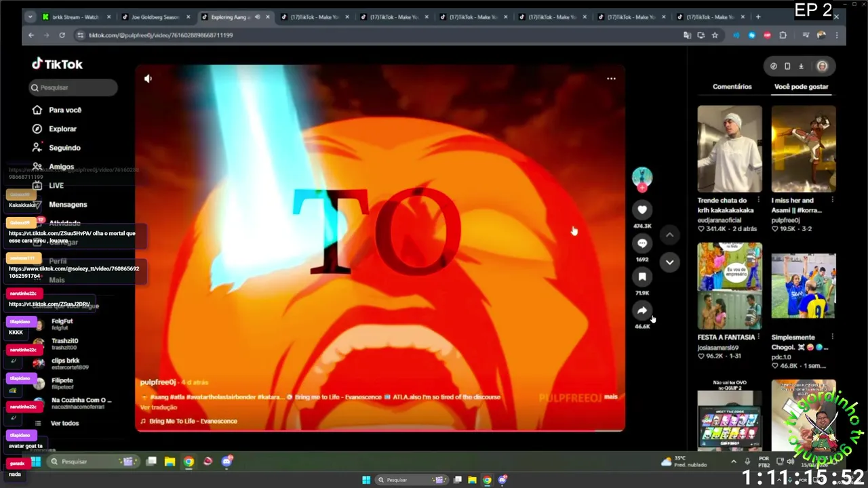Image resolution: width=868 pixels, height=488 pixels.
Task: Go to the Seguindo feed
Action: click(x=56, y=148)
